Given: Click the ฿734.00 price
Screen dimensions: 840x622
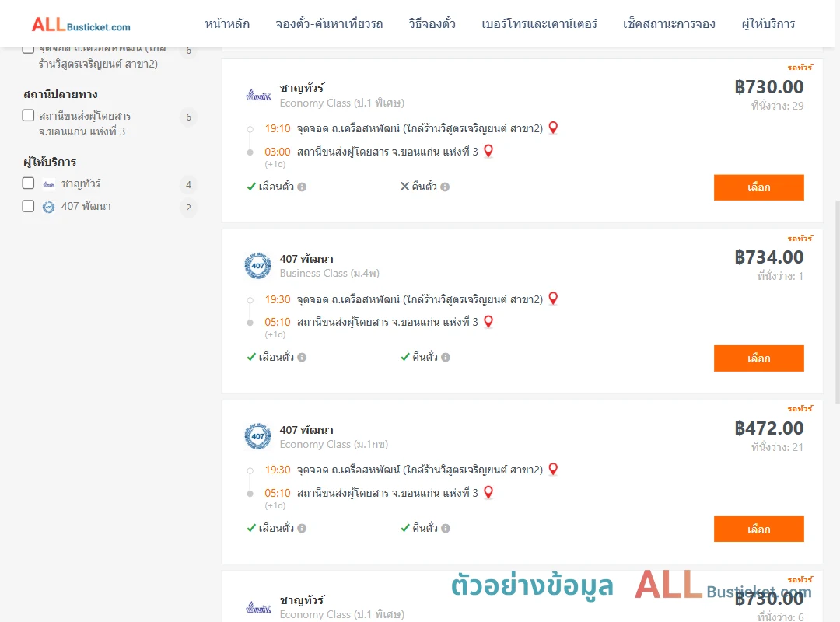Looking at the screenshot, I should [769, 257].
